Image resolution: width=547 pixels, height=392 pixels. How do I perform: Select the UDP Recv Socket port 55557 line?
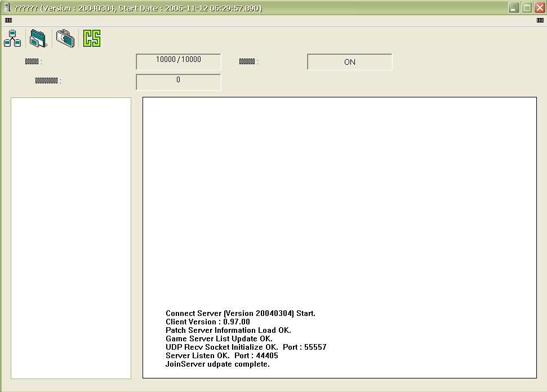pos(246,348)
